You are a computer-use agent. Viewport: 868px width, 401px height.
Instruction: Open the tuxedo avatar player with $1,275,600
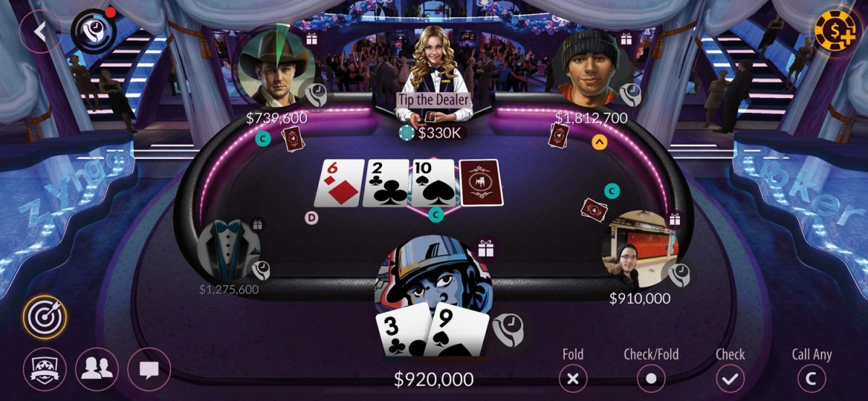click(229, 251)
